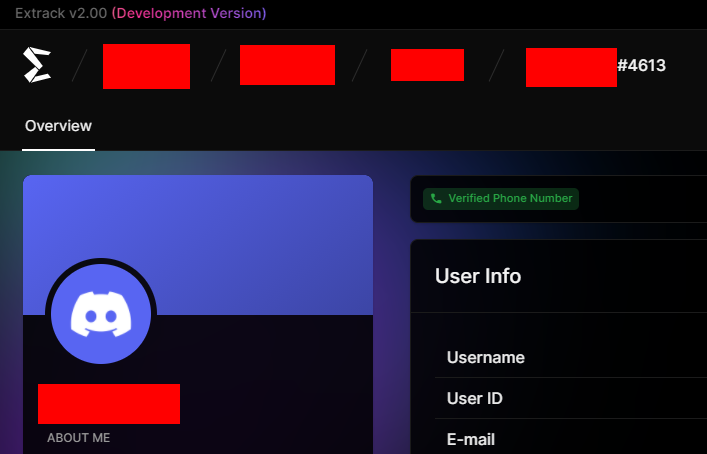Select the Discord avatar image

pos(101,314)
